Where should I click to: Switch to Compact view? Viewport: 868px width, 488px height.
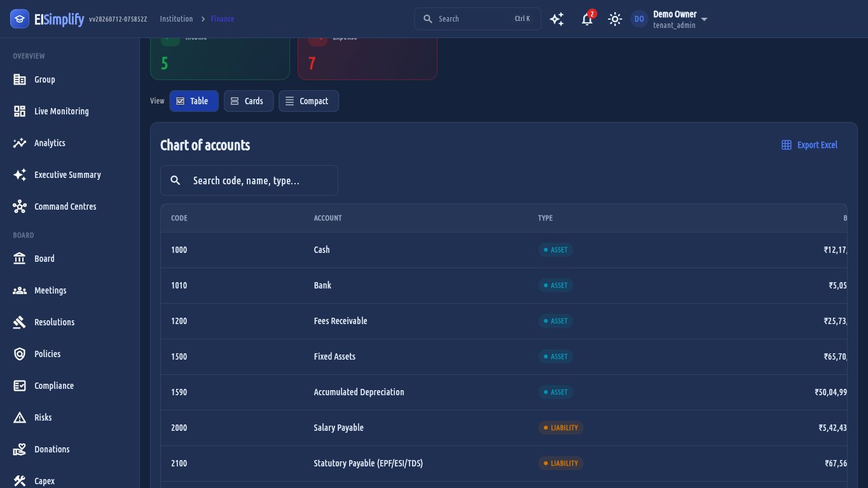[308, 101]
